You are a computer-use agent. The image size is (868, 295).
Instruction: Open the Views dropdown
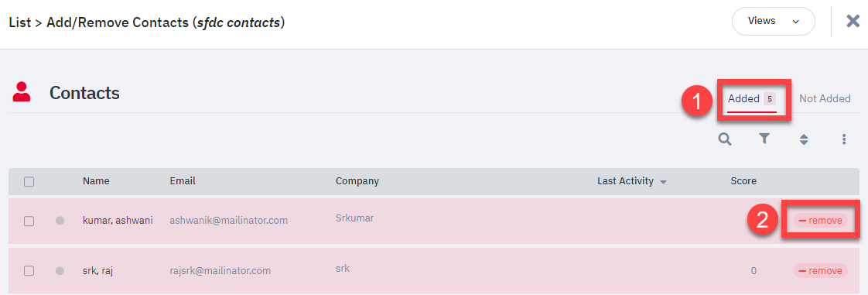[774, 21]
